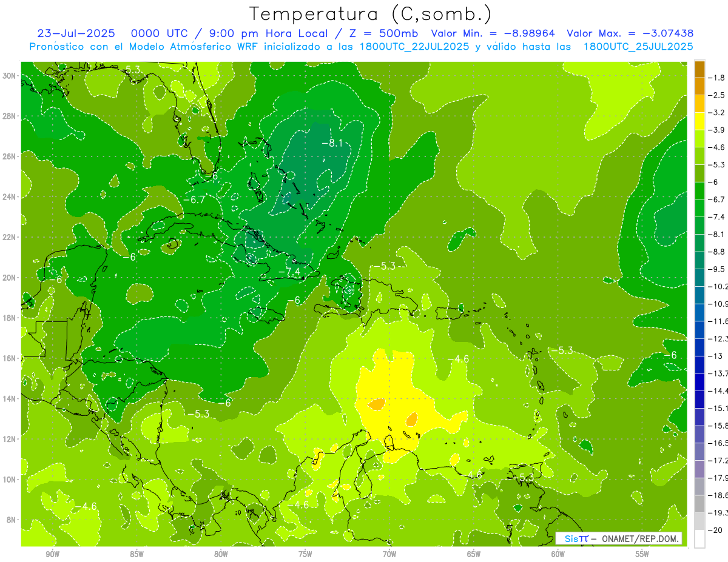
Task: Click the 80W longitude axis label
Action: tap(221, 554)
